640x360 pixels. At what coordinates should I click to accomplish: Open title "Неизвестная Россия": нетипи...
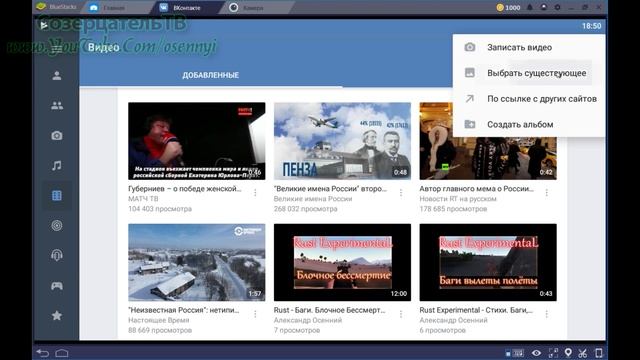coord(184,310)
